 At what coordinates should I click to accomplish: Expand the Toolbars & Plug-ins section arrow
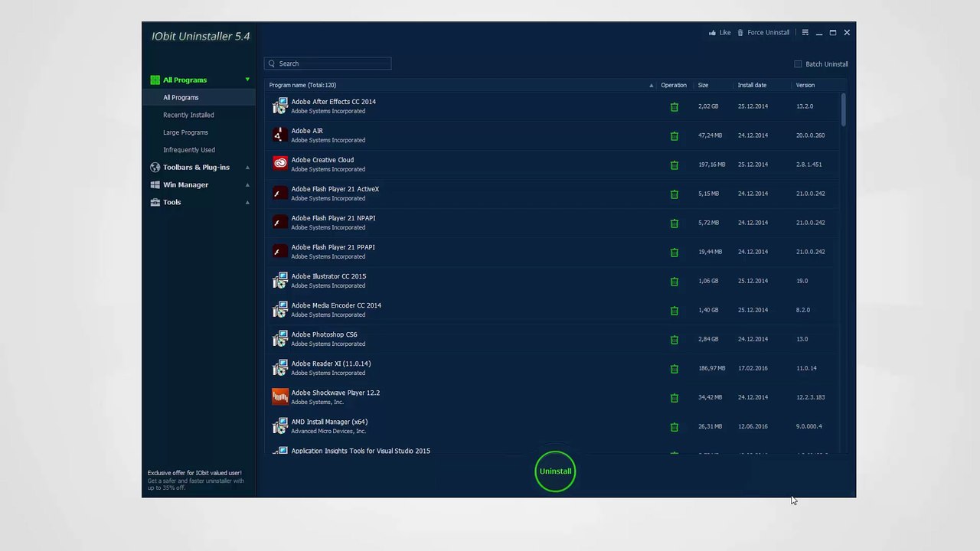247,167
